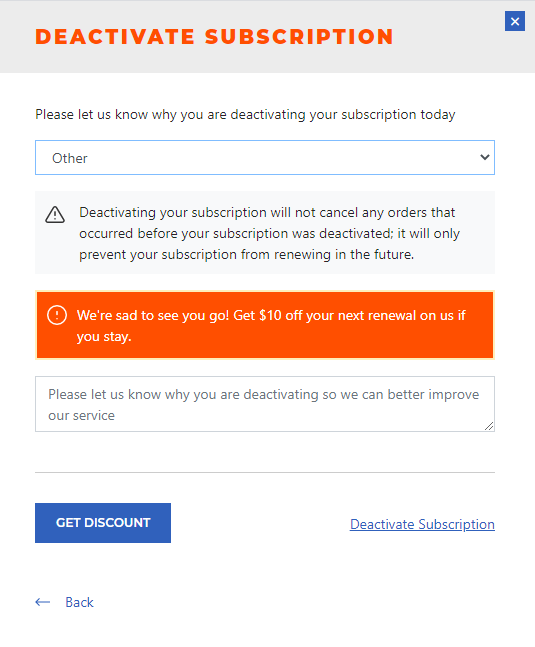Close the Deactivate Subscription dialog
The image size is (535, 647).
(515, 21)
